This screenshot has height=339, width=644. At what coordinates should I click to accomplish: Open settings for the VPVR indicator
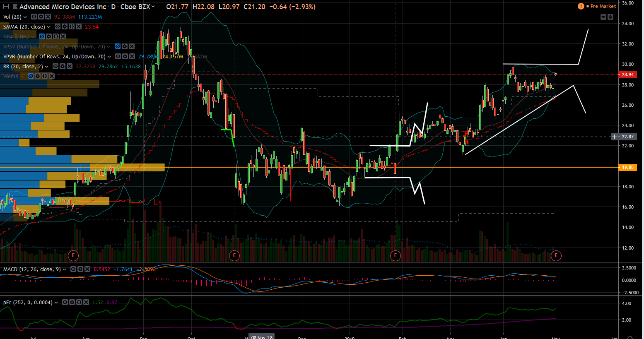click(125, 57)
